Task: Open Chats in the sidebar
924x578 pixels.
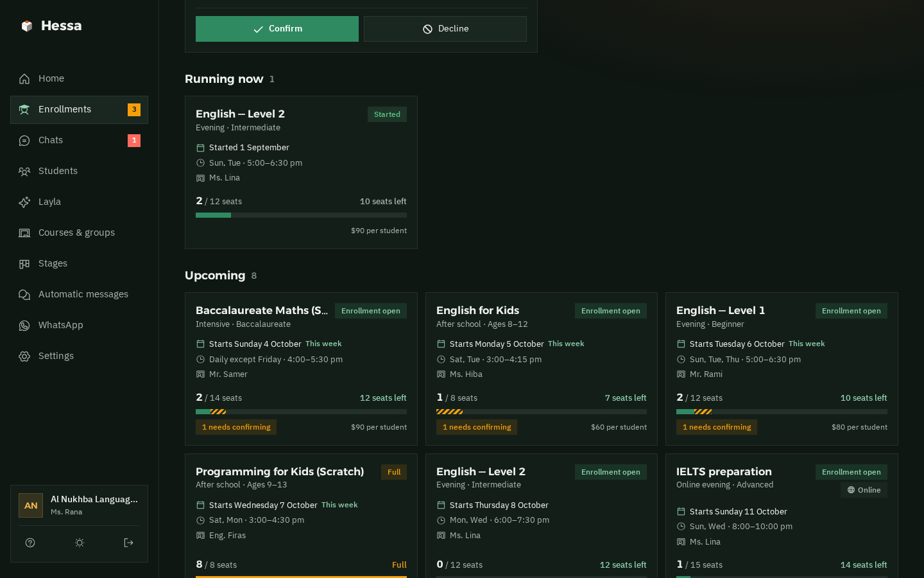Action: [79, 141]
